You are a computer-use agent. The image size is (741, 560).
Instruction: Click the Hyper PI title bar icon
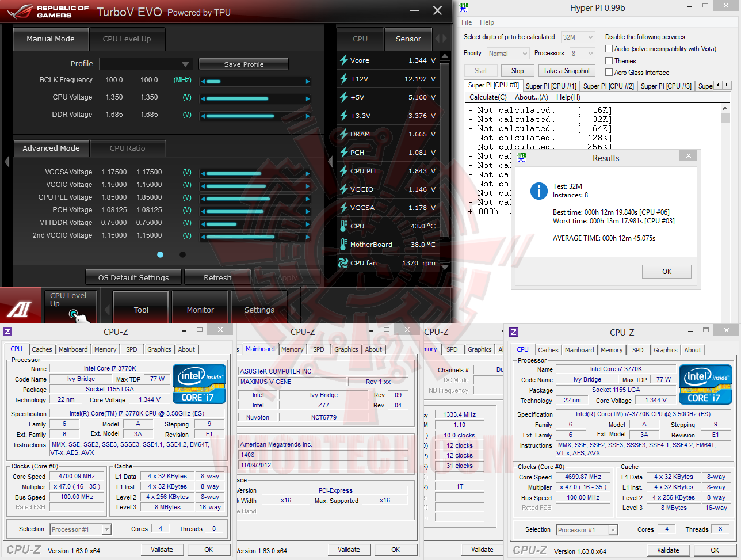(463, 7)
